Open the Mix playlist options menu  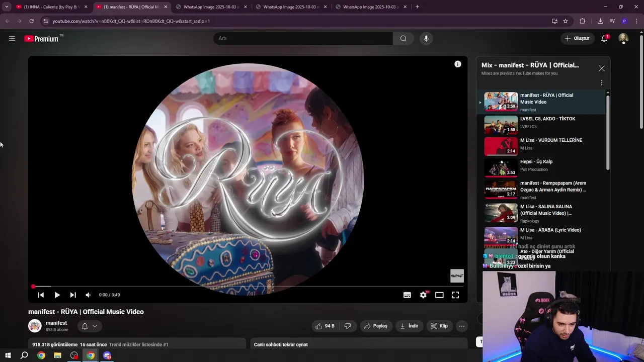tap(602, 83)
